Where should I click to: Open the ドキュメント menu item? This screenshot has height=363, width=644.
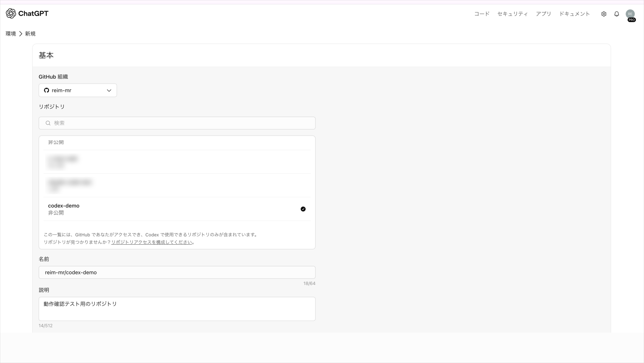[574, 14]
